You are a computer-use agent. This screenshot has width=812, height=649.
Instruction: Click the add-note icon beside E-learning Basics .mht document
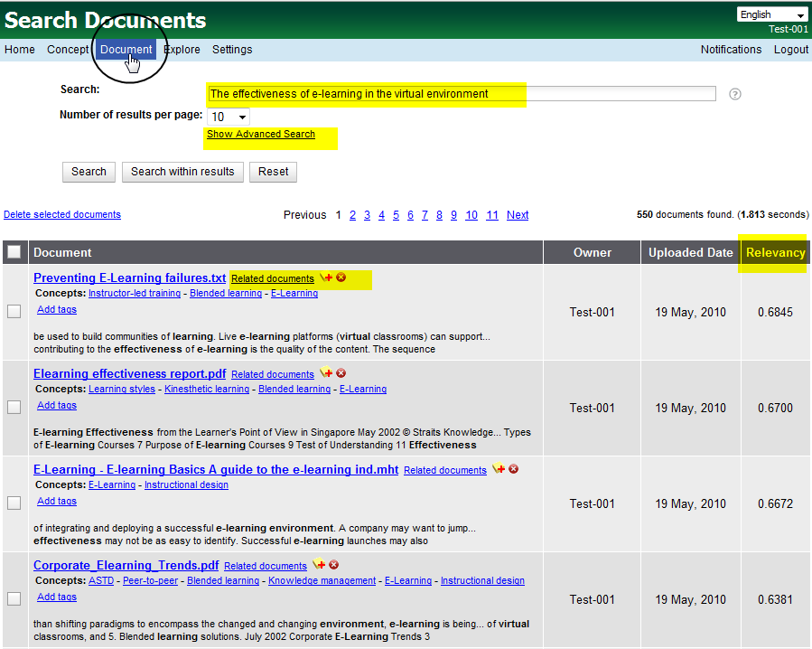499,470
